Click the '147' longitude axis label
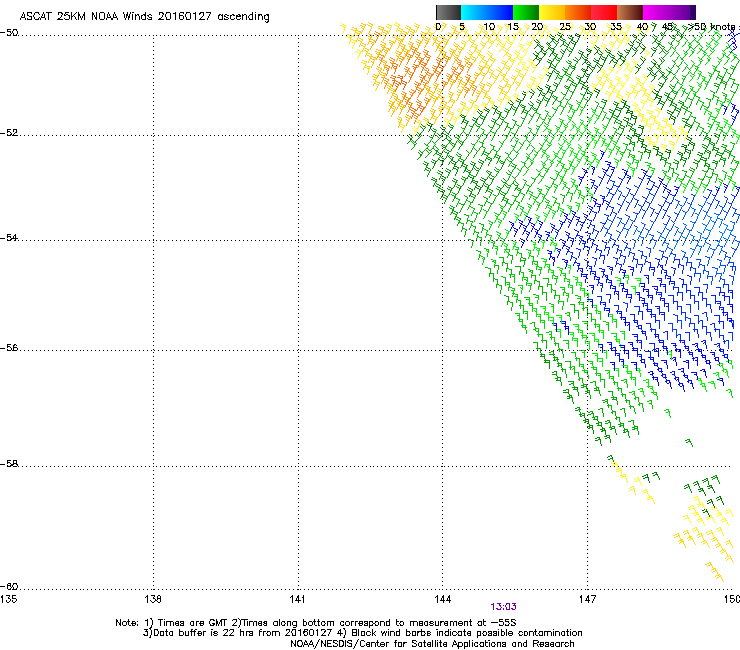This screenshot has height=650, width=740. [x=588, y=599]
